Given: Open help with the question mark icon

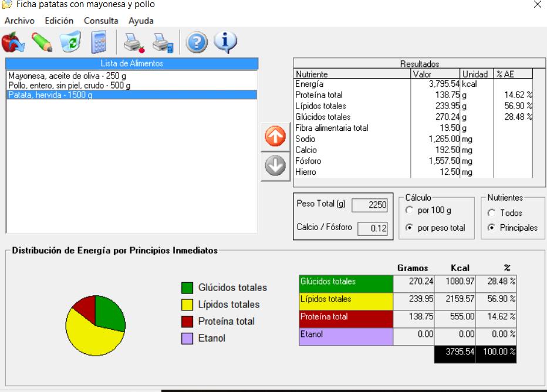Looking at the screenshot, I should [x=197, y=42].
